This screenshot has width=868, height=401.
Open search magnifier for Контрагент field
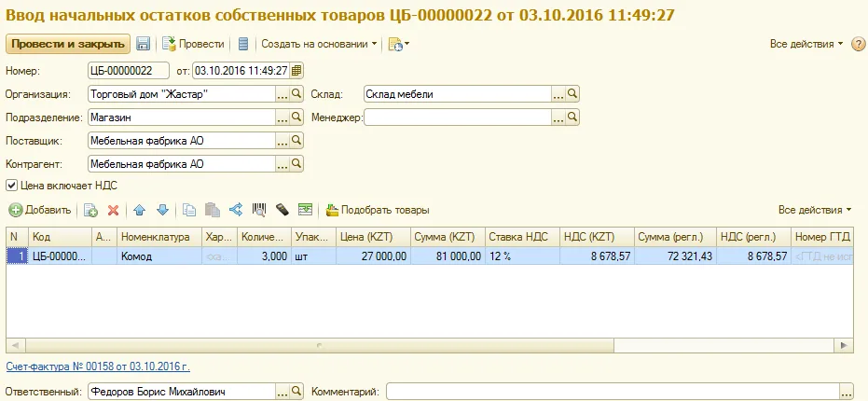click(296, 164)
